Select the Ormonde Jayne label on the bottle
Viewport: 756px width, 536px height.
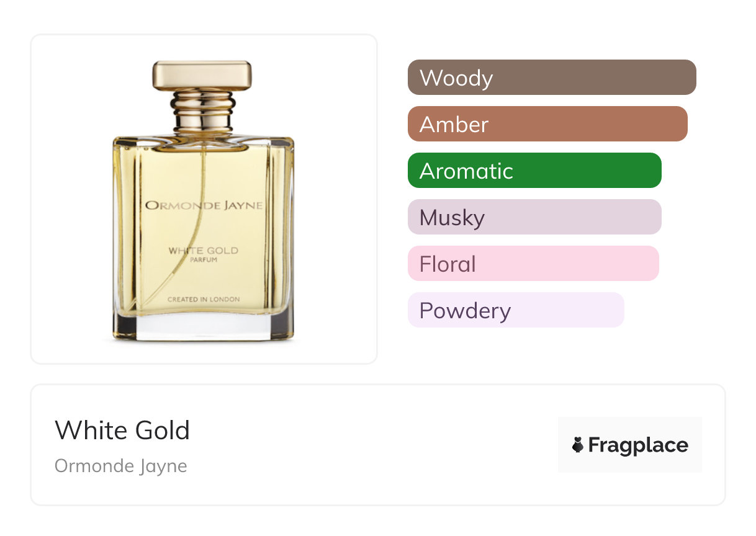204,206
